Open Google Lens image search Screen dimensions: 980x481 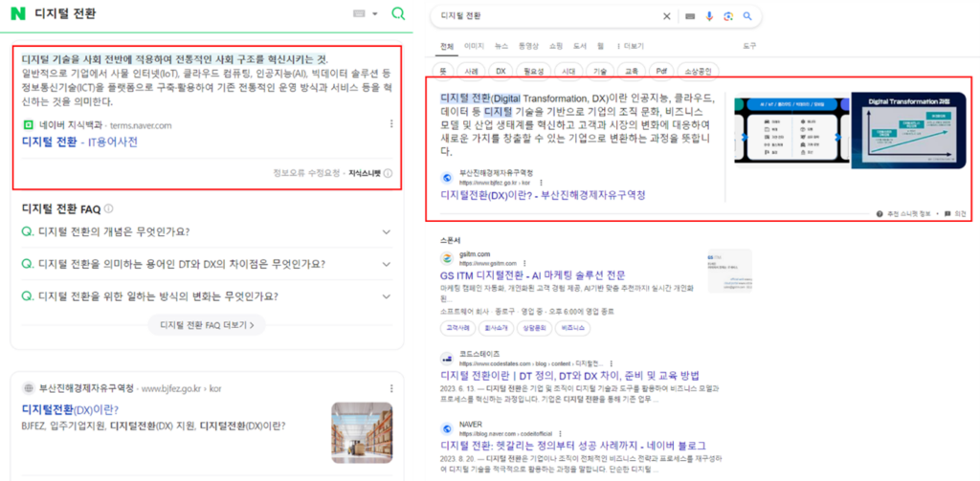pos(728,16)
